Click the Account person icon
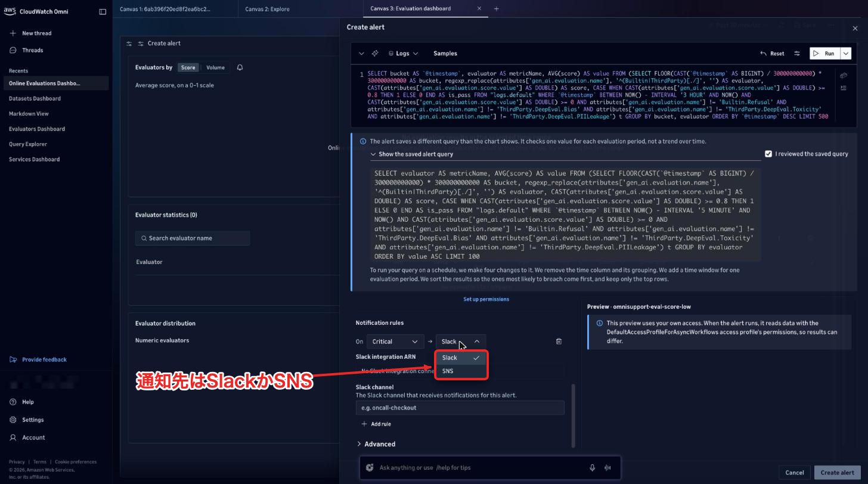Screen dimensions: 868x484 13,438
